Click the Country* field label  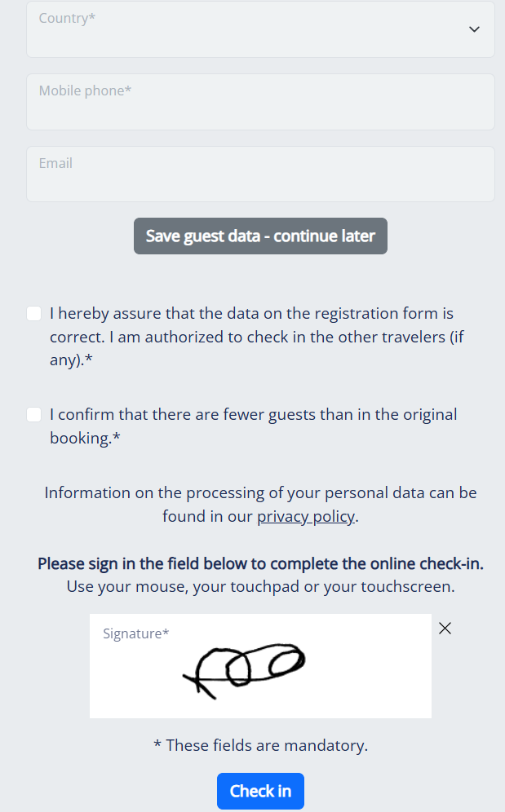pyautogui.click(x=67, y=18)
